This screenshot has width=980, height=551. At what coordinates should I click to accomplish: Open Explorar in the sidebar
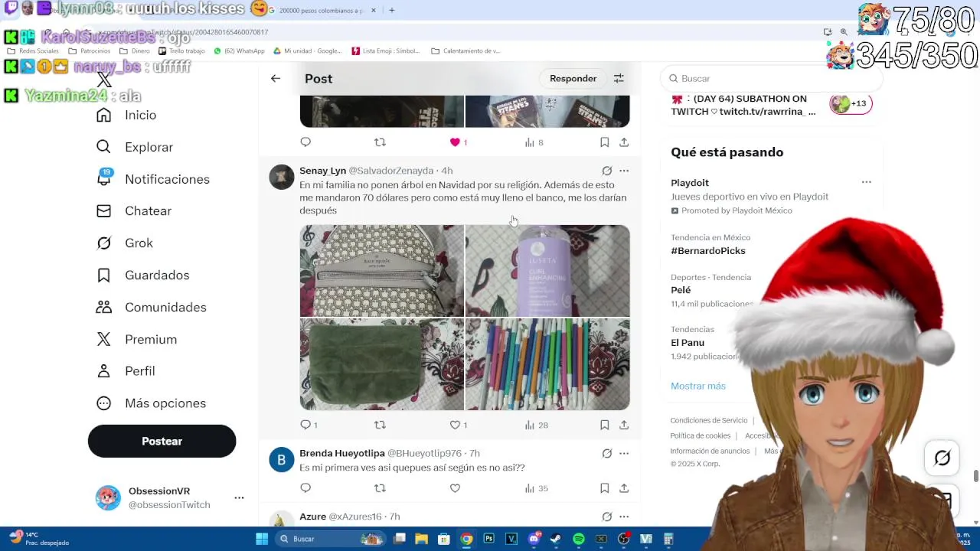pos(135,147)
